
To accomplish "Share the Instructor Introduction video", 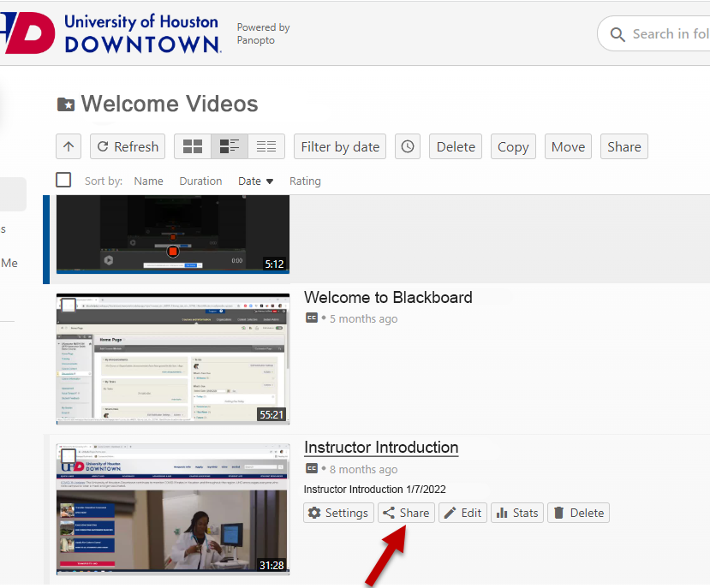I will [x=406, y=513].
